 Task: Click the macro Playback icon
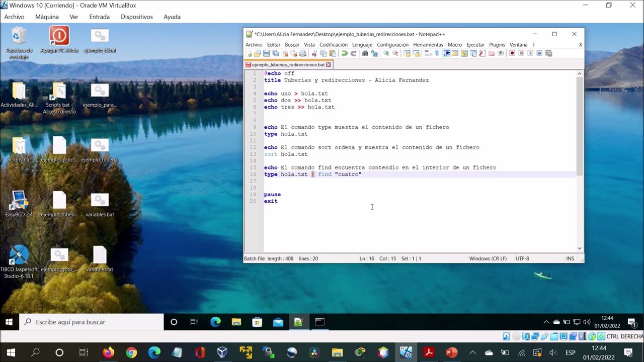click(x=530, y=53)
